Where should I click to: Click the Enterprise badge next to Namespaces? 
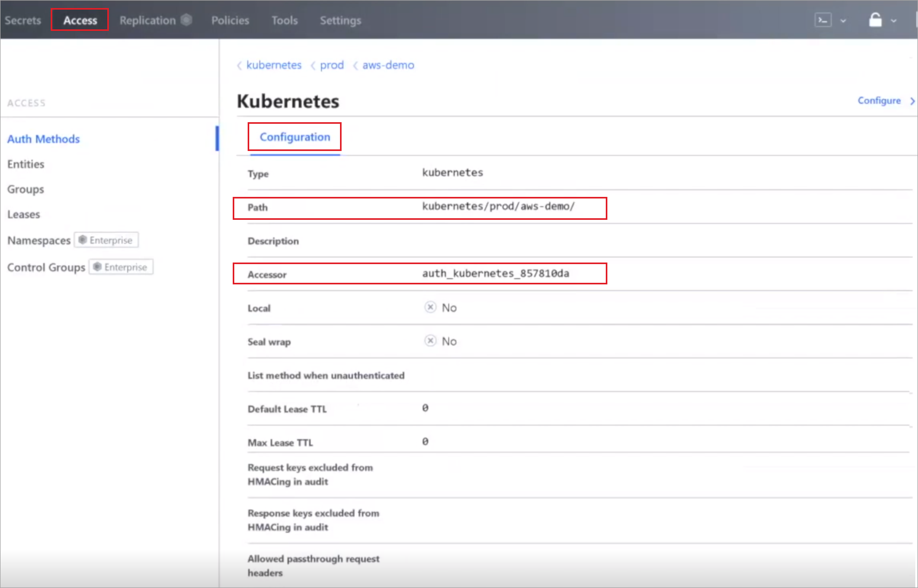[x=106, y=240]
